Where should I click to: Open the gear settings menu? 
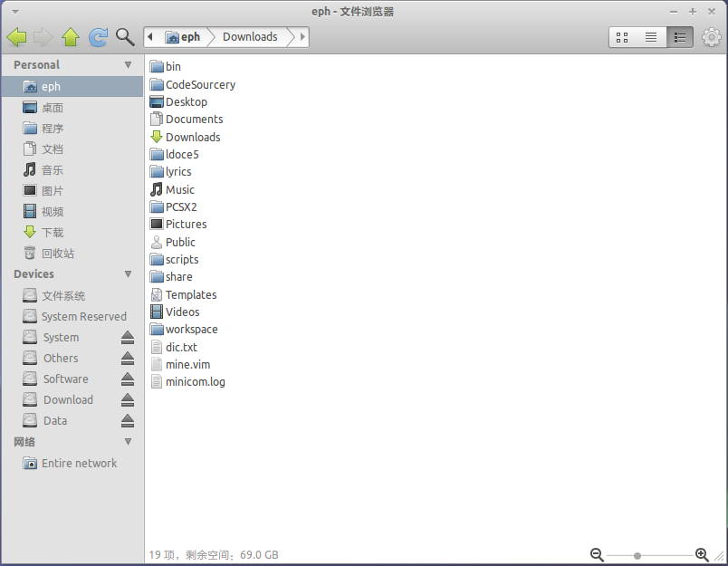coord(712,37)
